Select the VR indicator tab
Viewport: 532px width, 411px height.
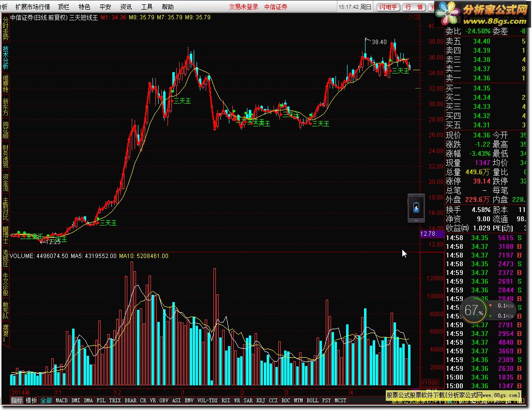tap(152, 400)
